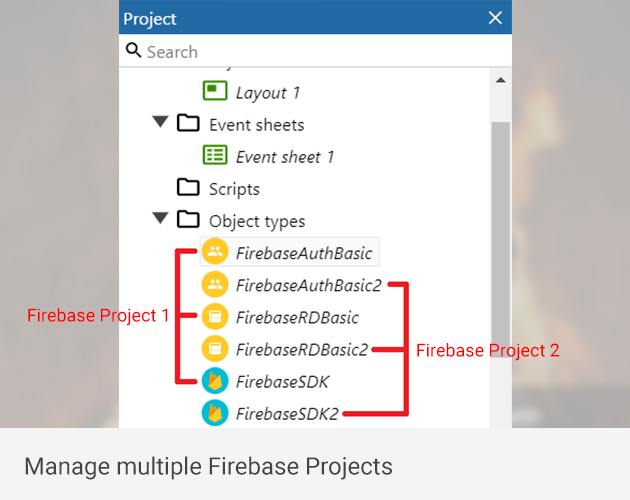Click the Search input field
Screen dimensions: 630x500
[x=320, y=51]
